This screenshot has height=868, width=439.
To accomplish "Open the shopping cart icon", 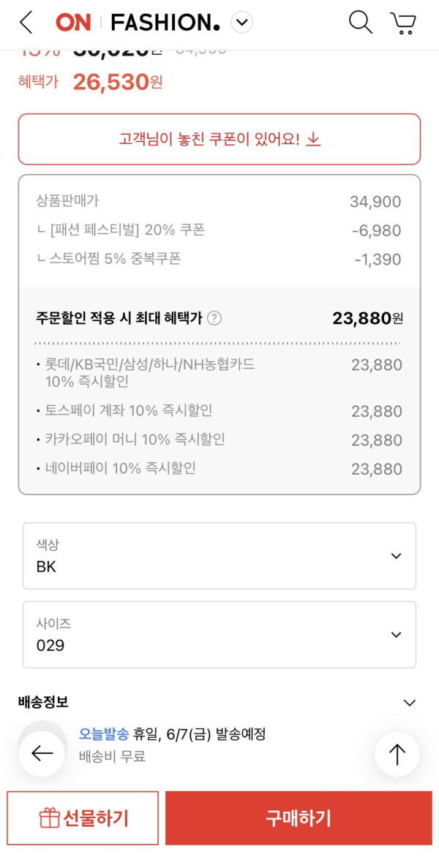I will [402, 23].
